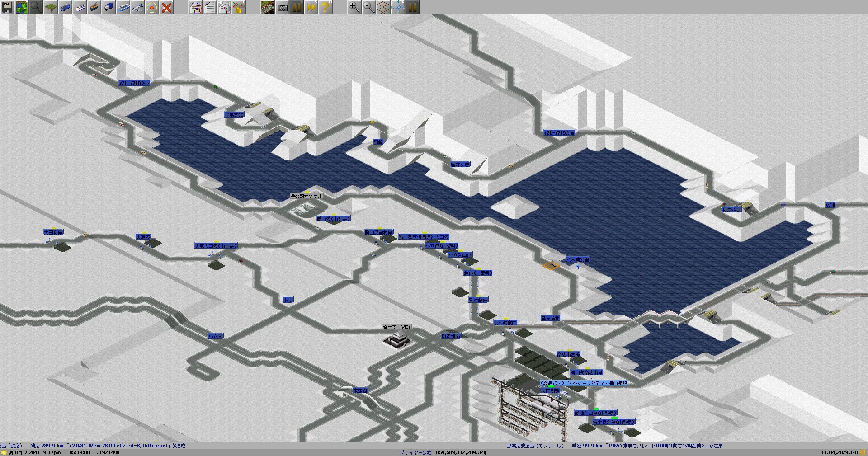Take a screenshot with the camera icon
The height and width of the screenshot is (456, 868).
282,7
